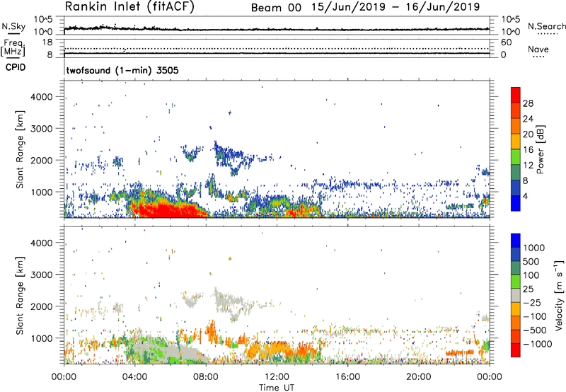Click the grey band of the velocity colorbar

click(x=516, y=296)
